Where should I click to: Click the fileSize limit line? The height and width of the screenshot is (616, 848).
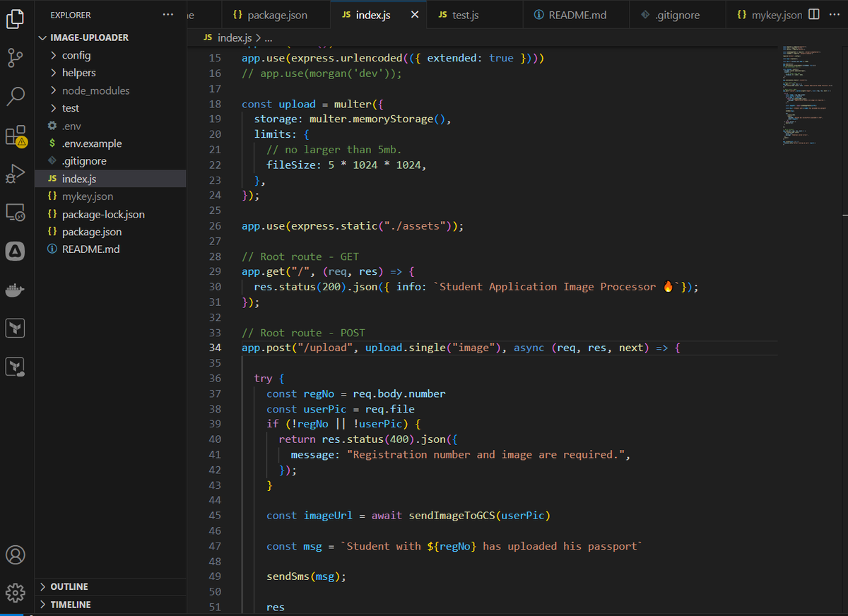click(x=346, y=165)
